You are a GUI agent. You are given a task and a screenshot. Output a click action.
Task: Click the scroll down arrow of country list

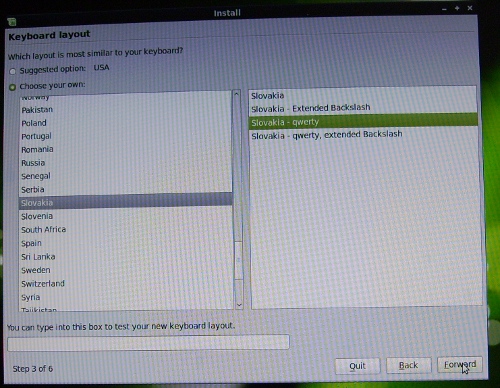[x=239, y=305]
